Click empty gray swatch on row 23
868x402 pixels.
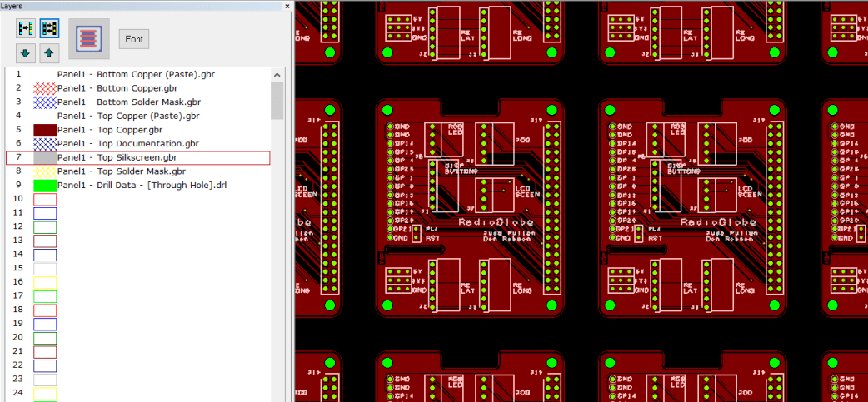45,380
